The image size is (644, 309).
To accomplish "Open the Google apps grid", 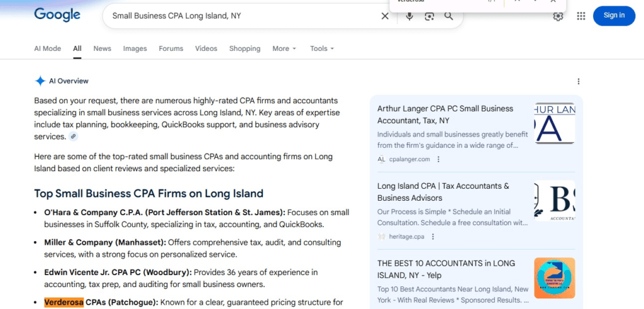I will tap(581, 16).
